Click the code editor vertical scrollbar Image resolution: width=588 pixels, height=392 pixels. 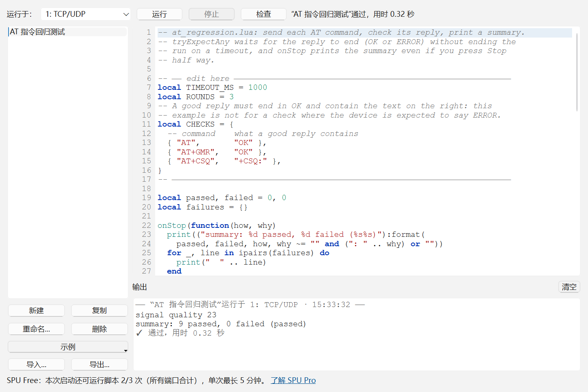pos(577,71)
